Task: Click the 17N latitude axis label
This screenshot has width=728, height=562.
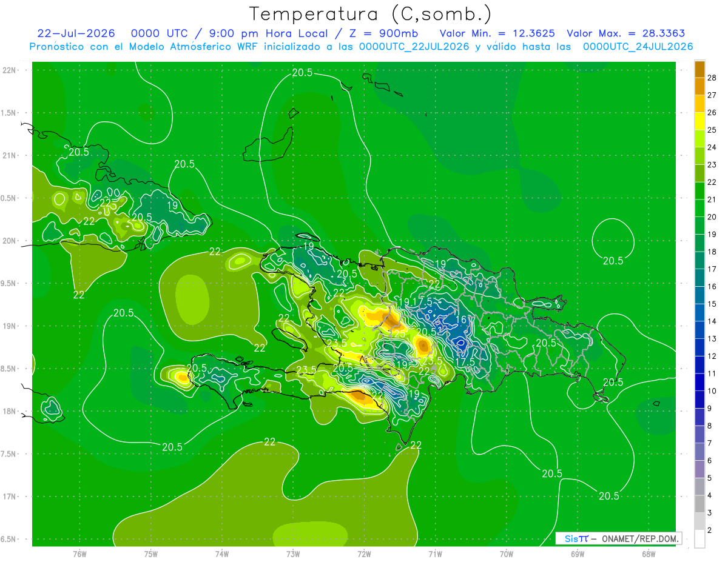Action: [x=10, y=497]
